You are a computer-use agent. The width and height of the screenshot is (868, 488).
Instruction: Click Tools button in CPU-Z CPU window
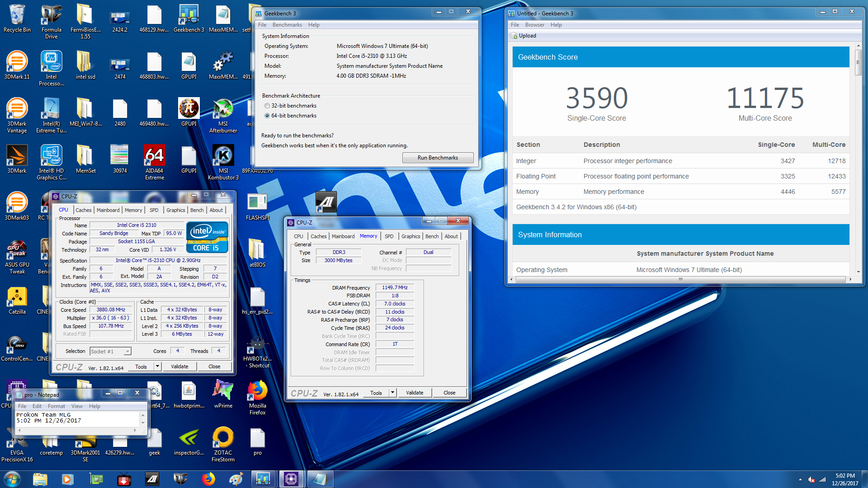click(x=141, y=366)
